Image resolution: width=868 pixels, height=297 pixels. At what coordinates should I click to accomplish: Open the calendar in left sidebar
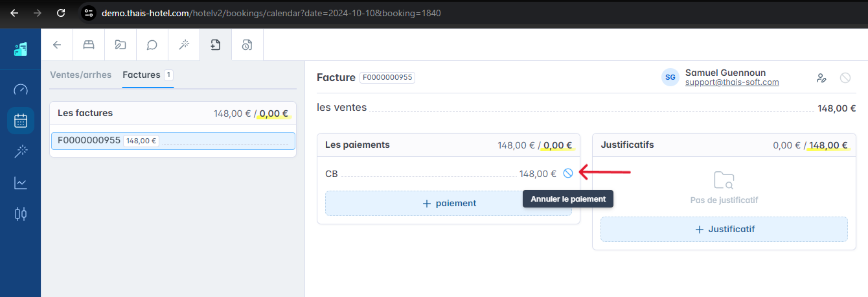pos(21,121)
